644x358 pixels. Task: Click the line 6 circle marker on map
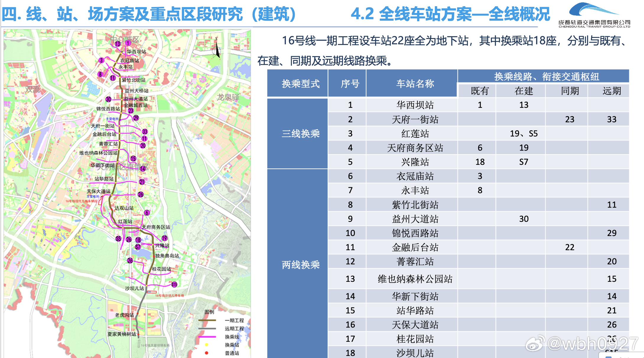(x=147, y=213)
